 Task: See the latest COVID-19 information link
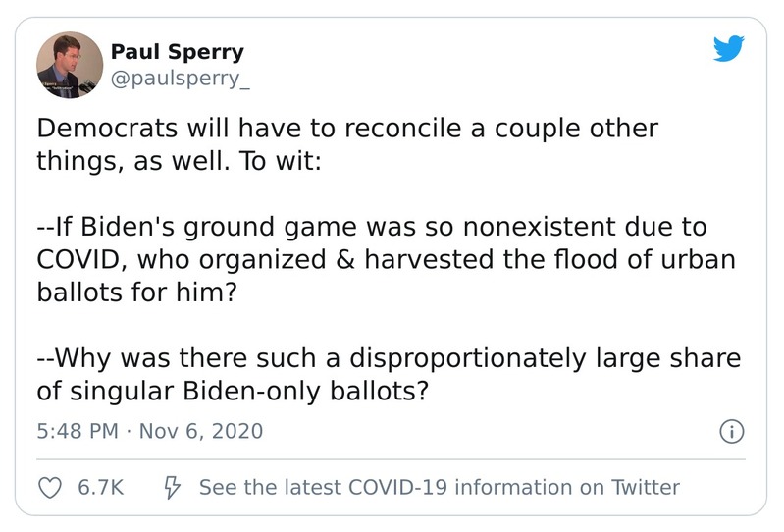tap(439, 487)
